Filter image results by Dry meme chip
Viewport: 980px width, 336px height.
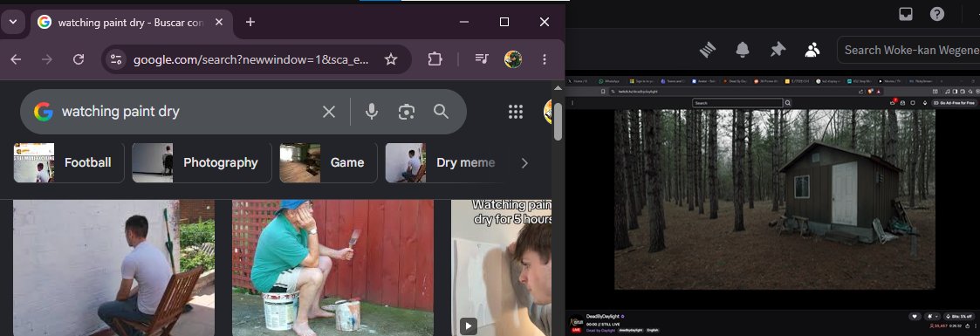click(x=444, y=162)
